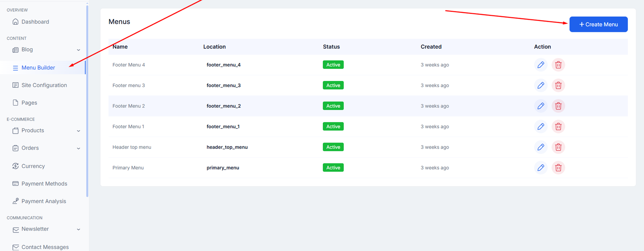Click the Blog newspaper icon
The height and width of the screenshot is (251, 644).
(x=15, y=50)
